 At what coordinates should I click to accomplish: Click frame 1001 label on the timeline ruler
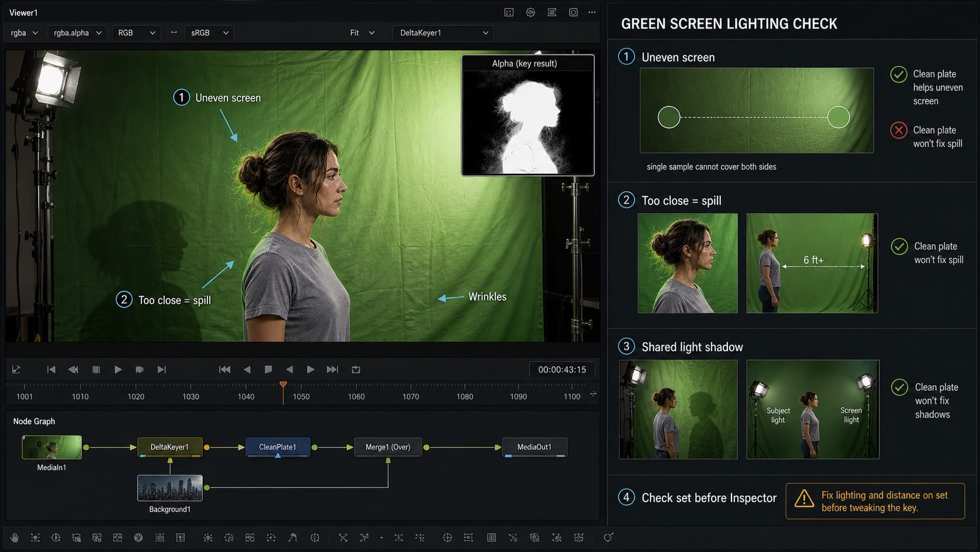click(x=25, y=397)
